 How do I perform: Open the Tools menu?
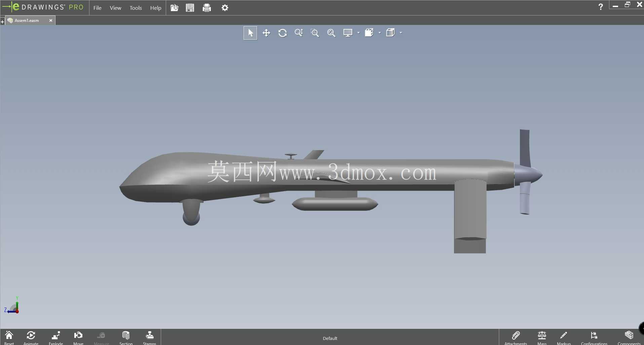coord(136,8)
